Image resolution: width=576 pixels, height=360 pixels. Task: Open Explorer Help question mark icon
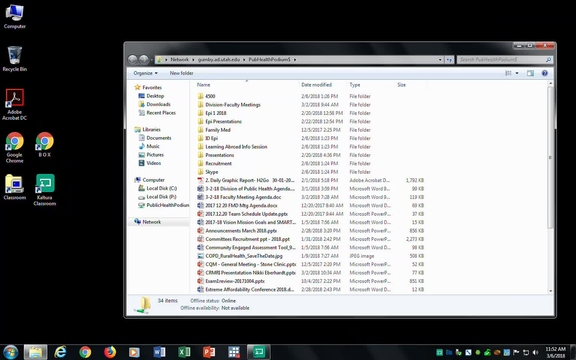point(545,73)
